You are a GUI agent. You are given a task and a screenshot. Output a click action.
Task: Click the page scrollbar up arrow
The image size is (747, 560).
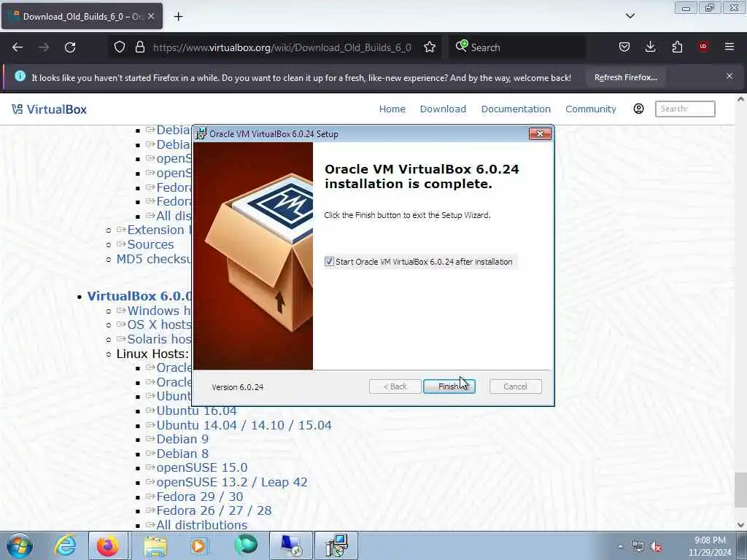click(741, 99)
